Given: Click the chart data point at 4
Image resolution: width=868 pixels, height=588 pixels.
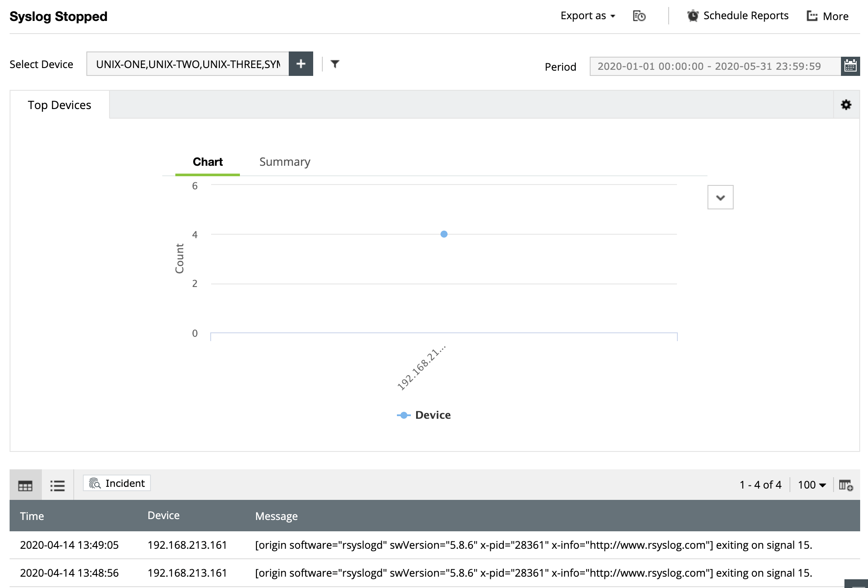Looking at the screenshot, I should 444,234.
